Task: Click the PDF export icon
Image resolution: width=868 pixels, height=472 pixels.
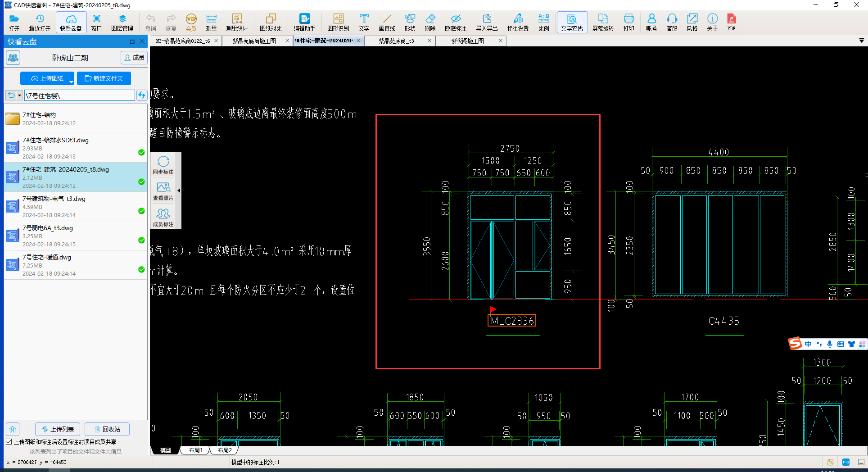Action: [x=732, y=23]
